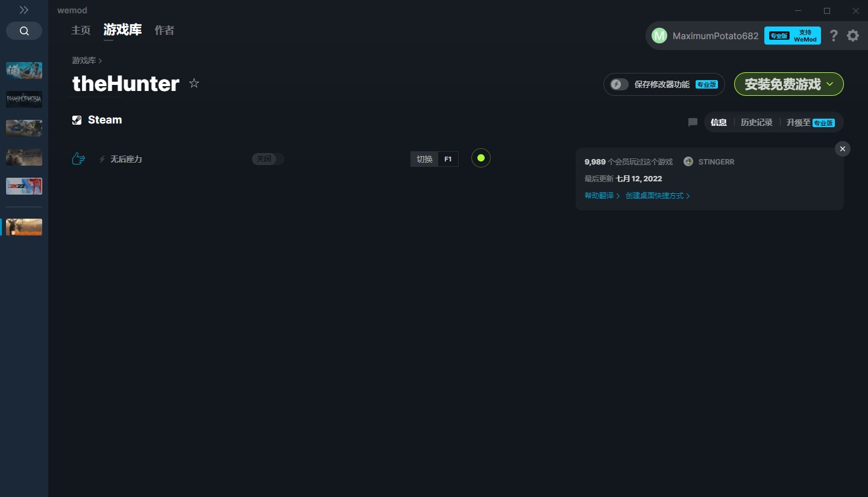This screenshot has width=868, height=497.
Task: Click 创建桌面快捷方式 link
Action: click(x=658, y=196)
